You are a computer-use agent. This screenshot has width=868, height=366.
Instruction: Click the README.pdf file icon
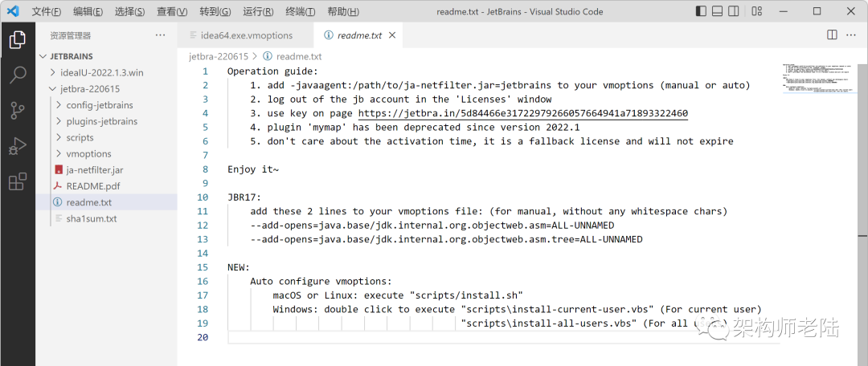(58, 185)
